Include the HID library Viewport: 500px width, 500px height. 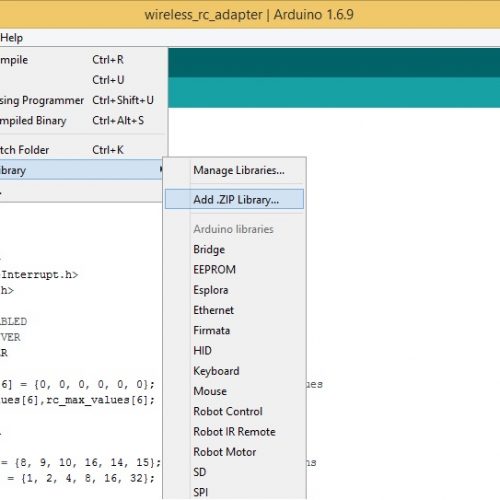pos(234,351)
